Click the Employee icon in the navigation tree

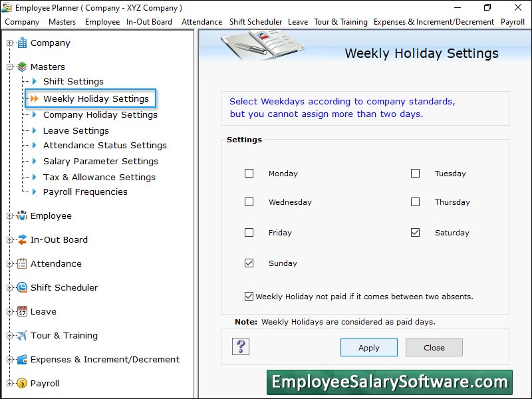click(x=22, y=215)
